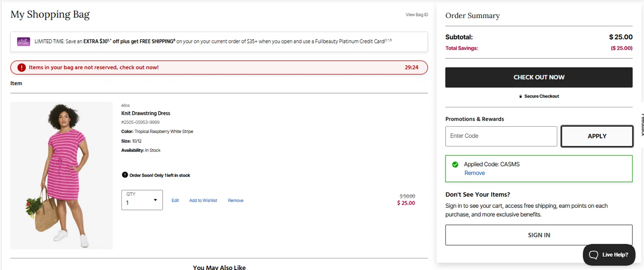Click the CHECK OUT NOW button
The width and height of the screenshot is (644, 270).
539,77
